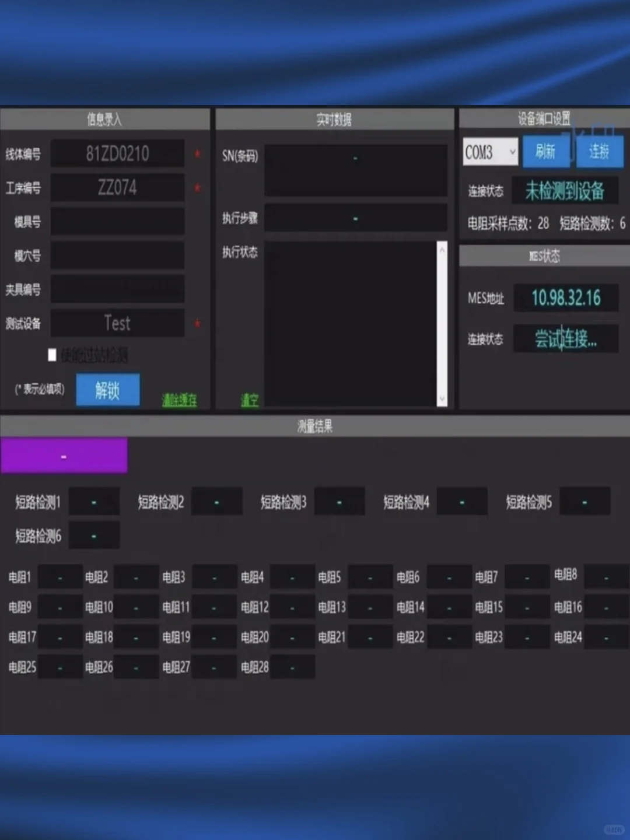Click the 电阻20 value box

[293, 636]
